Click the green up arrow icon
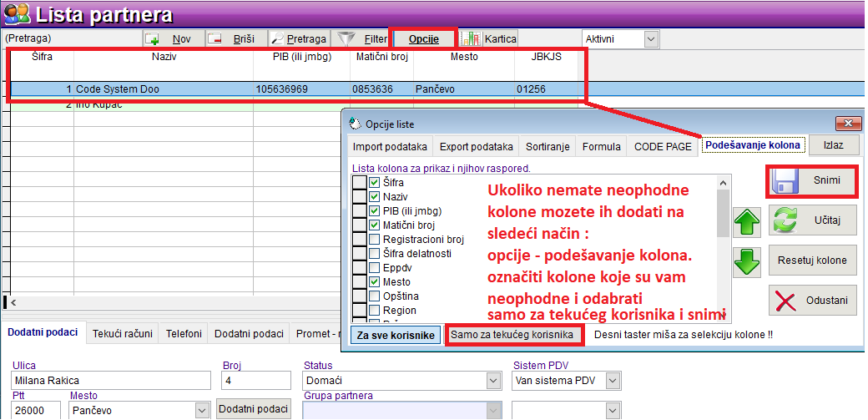 [746, 223]
